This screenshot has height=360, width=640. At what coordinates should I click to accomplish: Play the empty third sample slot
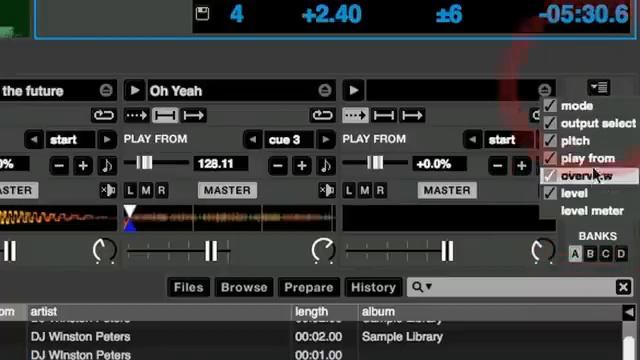coord(353,90)
